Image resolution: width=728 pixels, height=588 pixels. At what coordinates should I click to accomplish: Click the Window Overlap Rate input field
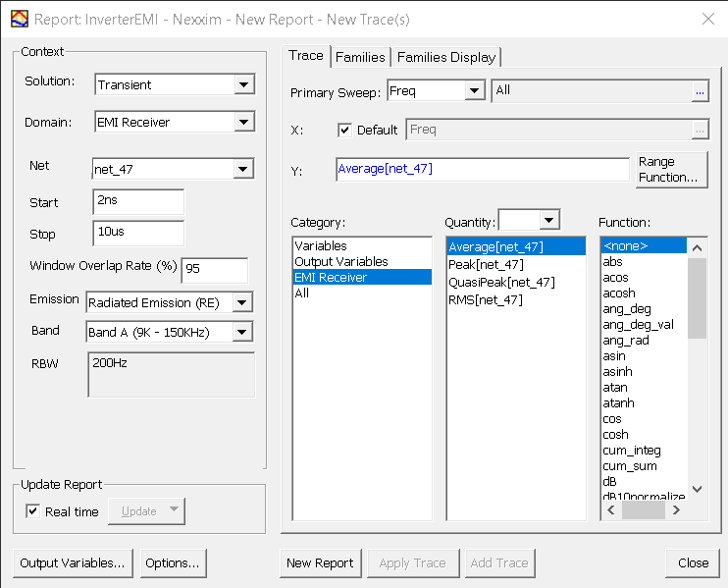click(214, 270)
